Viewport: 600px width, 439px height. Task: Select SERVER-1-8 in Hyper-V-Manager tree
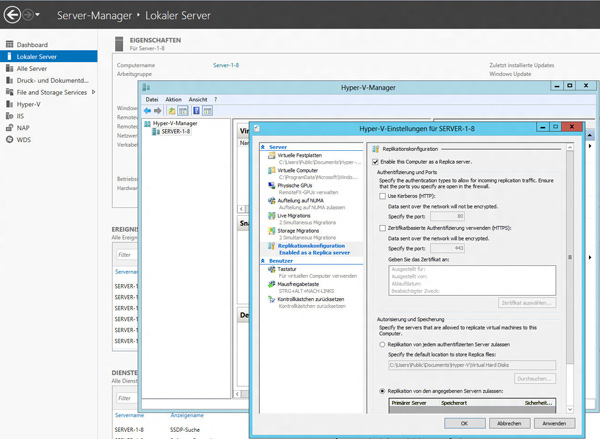pos(175,131)
